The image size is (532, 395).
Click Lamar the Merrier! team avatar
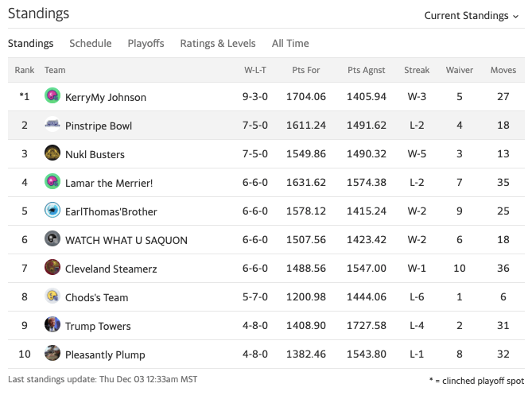52,182
